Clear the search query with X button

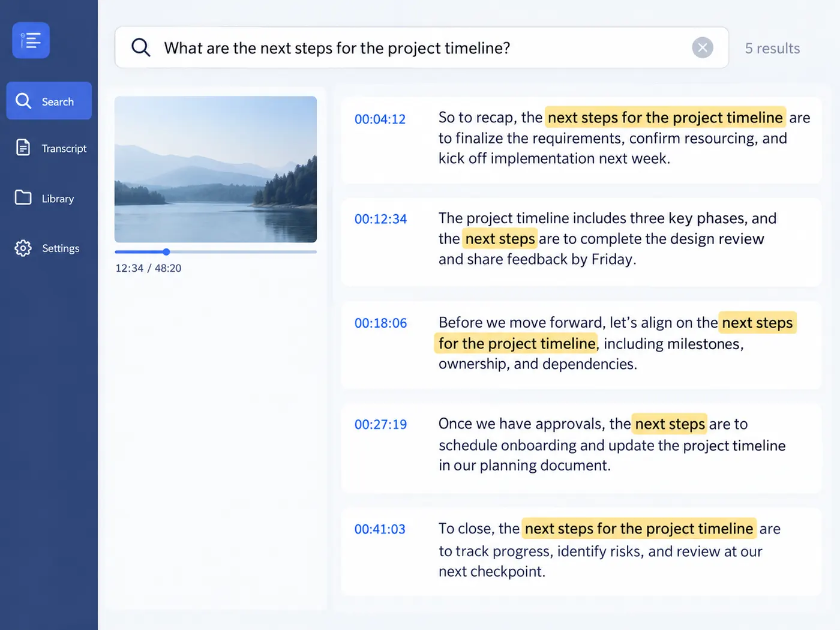[702, 47]
